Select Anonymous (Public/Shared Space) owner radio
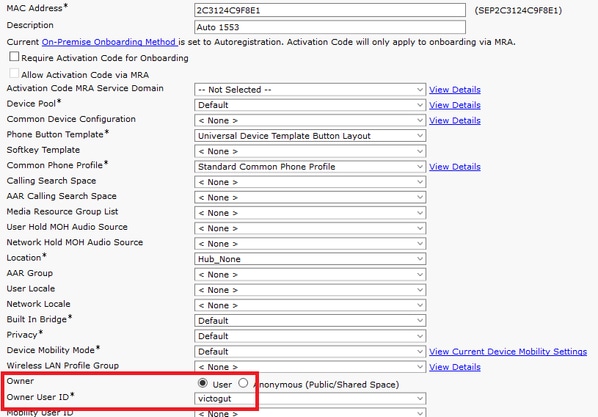The height and width of the screenshot is (417, 598). 243,383
